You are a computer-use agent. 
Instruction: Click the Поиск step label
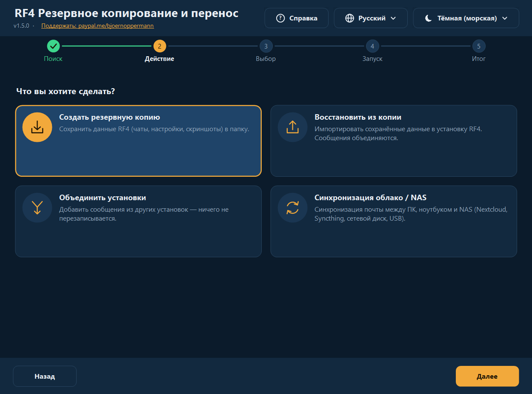tap(53, 59)
